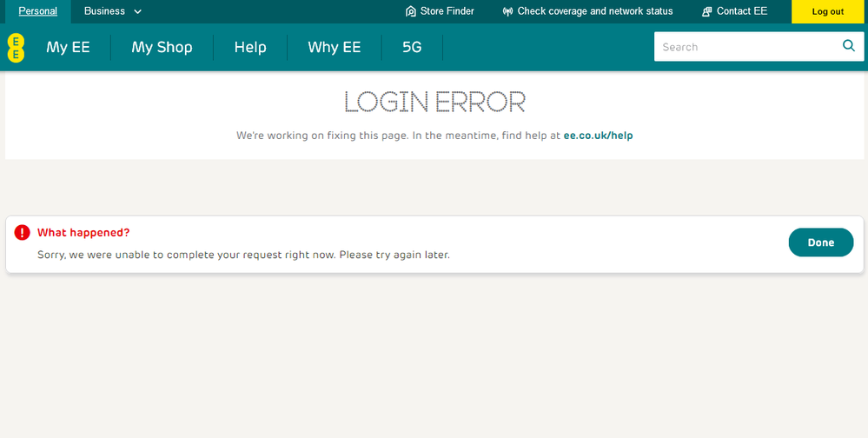Follow the ee.co.uk/help link
This screenshot has height=438, width=868.
[598, 135]
